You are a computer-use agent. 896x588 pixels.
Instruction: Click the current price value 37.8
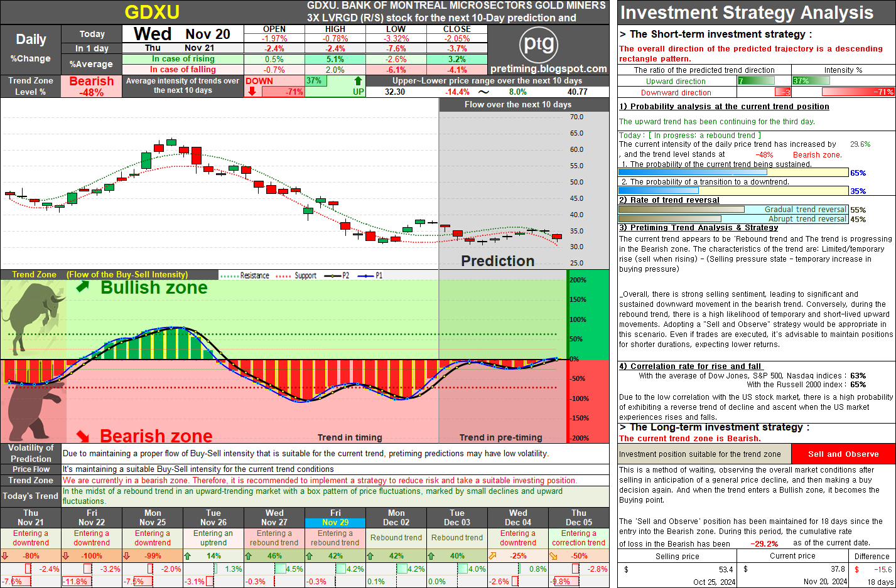[838, 569]
